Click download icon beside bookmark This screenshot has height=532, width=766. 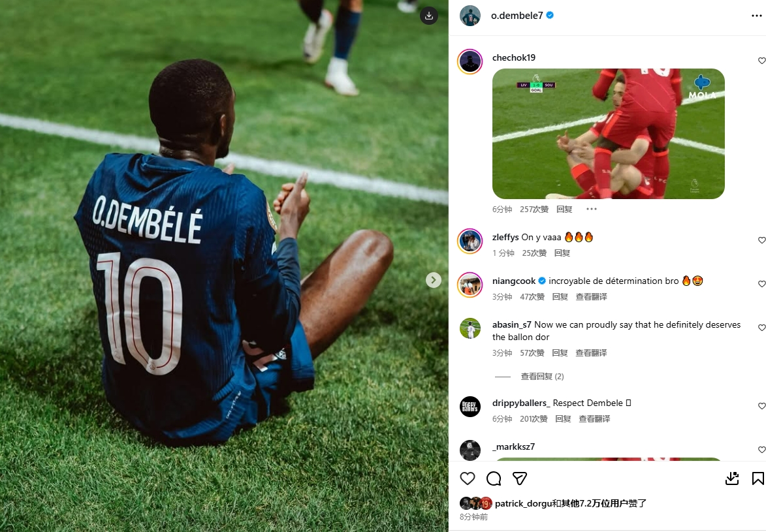click(x=732, y=478)
